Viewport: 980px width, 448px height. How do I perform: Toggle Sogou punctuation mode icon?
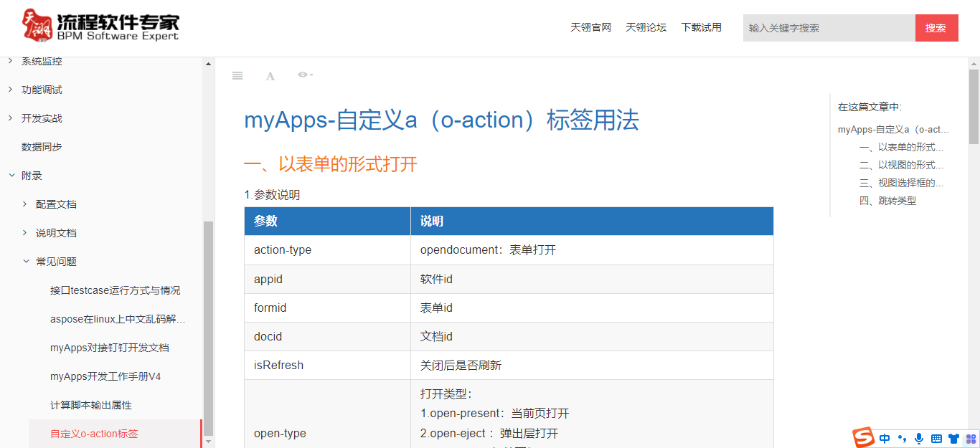pyautogui.click(x=902, y=439)
